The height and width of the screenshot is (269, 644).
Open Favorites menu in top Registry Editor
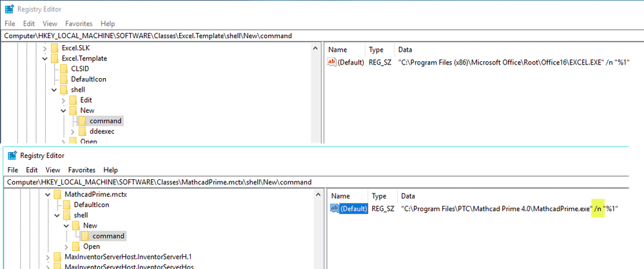pyautogui.click(x=79, y=23)
